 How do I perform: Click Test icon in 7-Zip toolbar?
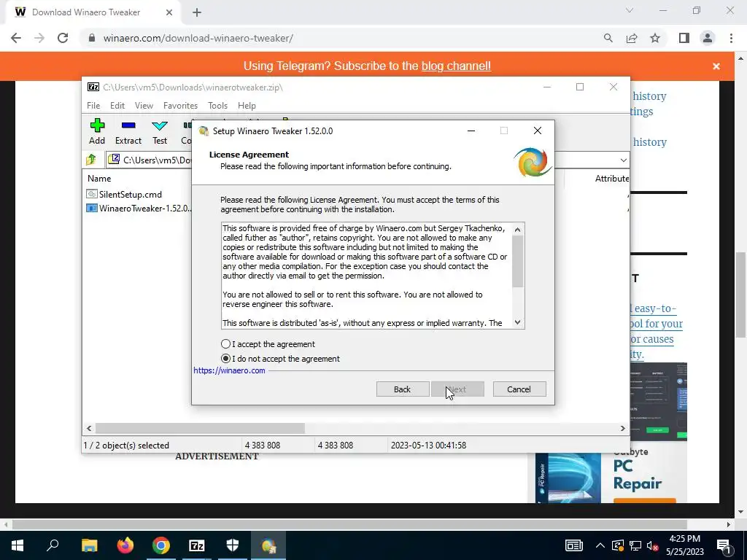tap(160, 131)
